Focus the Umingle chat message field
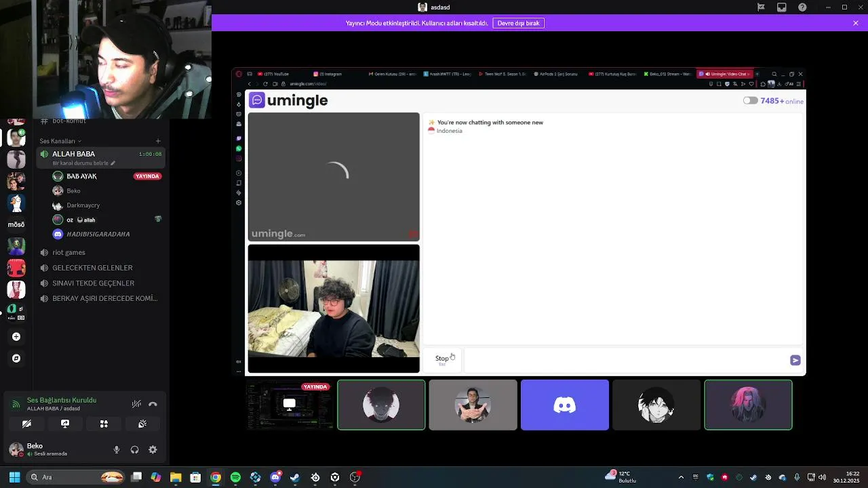Image resolution: width=868 pixels, height=488 pixels. coord(625,360)
